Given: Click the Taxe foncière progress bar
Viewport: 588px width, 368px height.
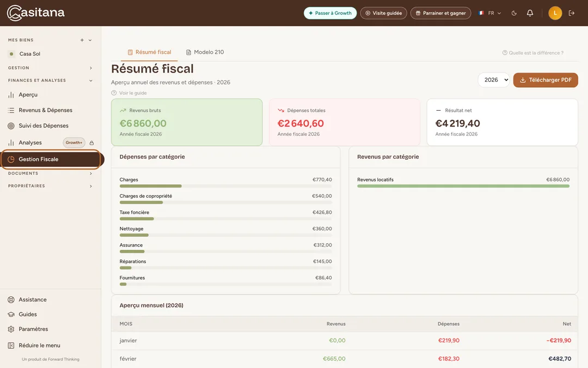Looking at the screenshot, I should [226, 219].
